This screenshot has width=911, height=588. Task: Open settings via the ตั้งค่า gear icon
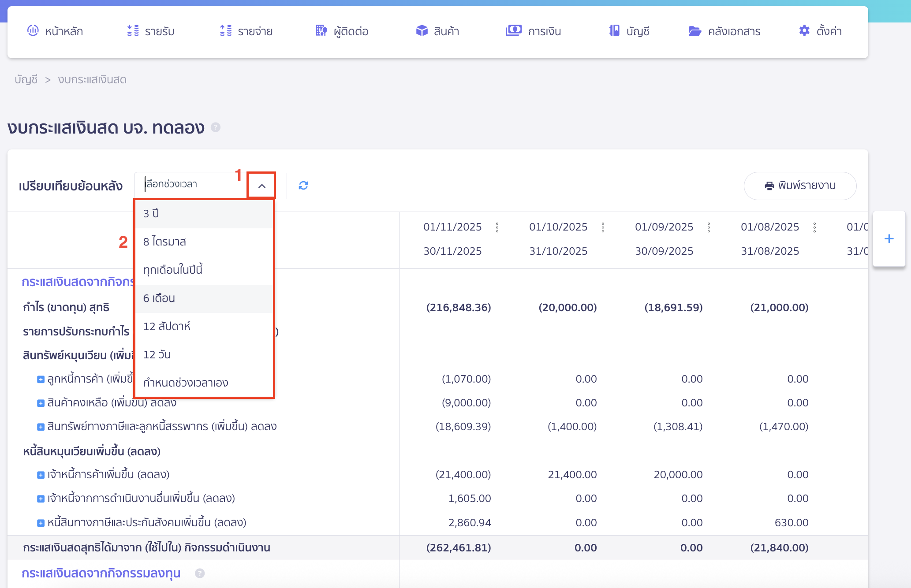(x=804, y=31)
